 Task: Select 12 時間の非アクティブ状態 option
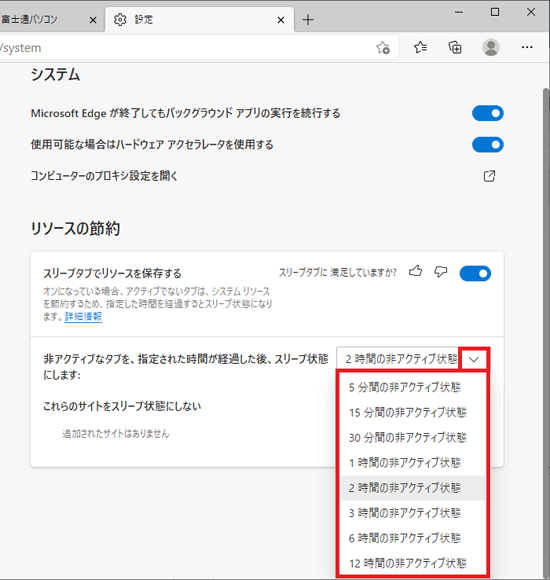(x=413, y=563)
